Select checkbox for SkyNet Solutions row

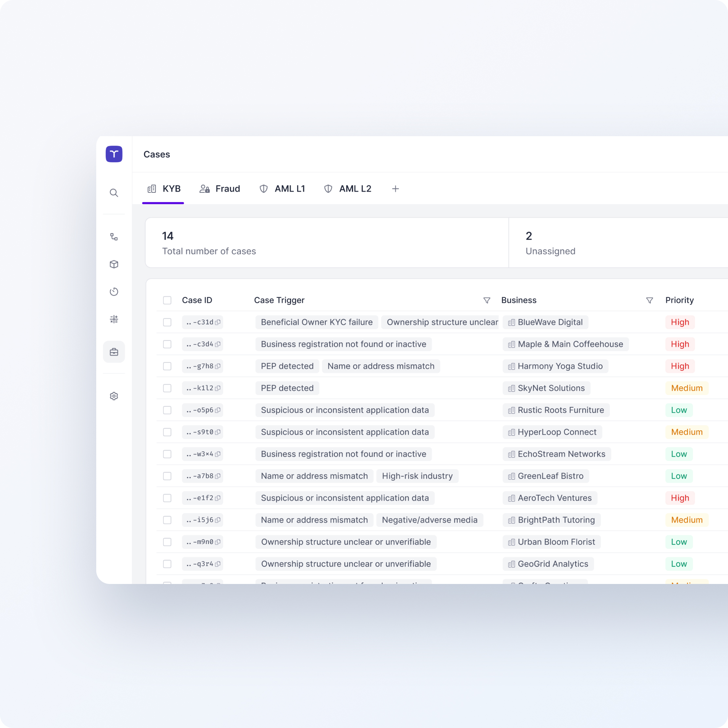(167, 388)
